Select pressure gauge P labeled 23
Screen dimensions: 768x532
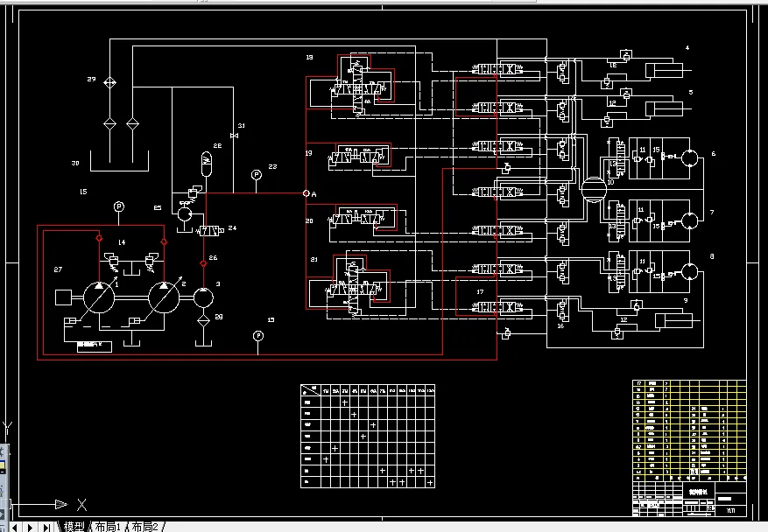point(257,175)
